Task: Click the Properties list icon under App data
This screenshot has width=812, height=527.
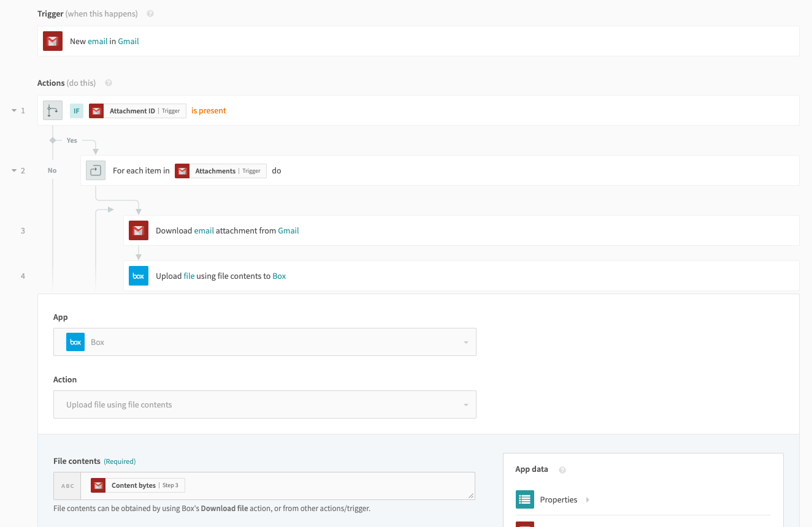Action: pyautogui.click(x=525, y=499)
